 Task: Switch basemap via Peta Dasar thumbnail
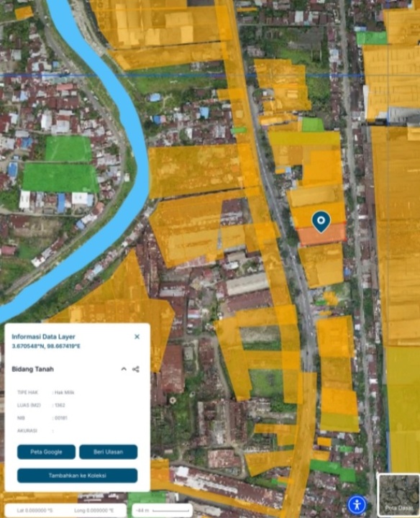[x=398, y=494]
